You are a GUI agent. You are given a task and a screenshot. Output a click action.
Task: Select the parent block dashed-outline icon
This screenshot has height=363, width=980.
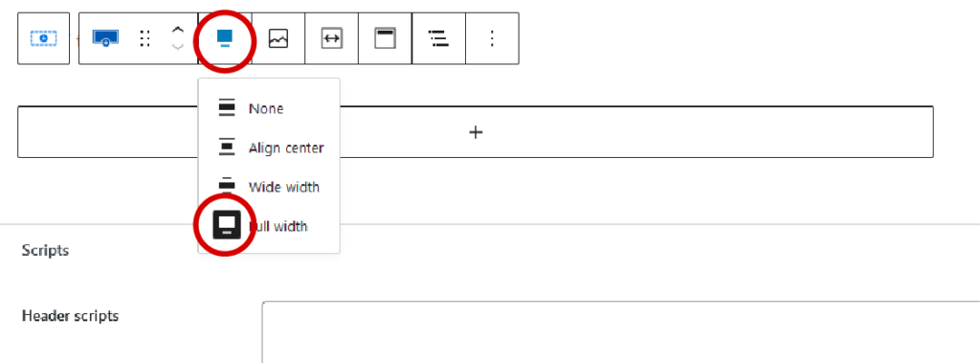pos(44,38)
